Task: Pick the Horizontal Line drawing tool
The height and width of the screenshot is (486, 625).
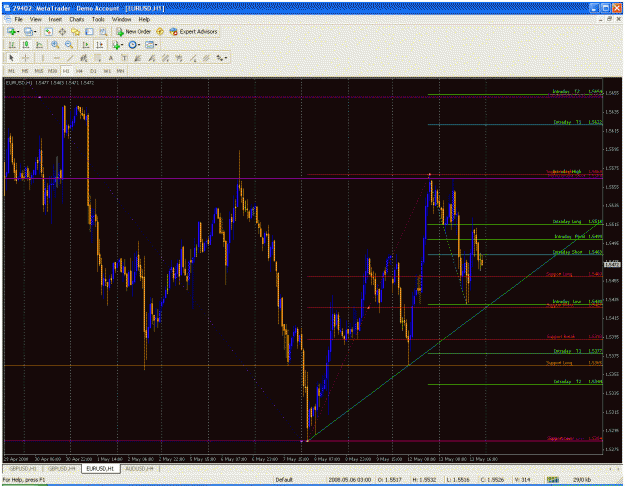Action: tap(56, 58)
